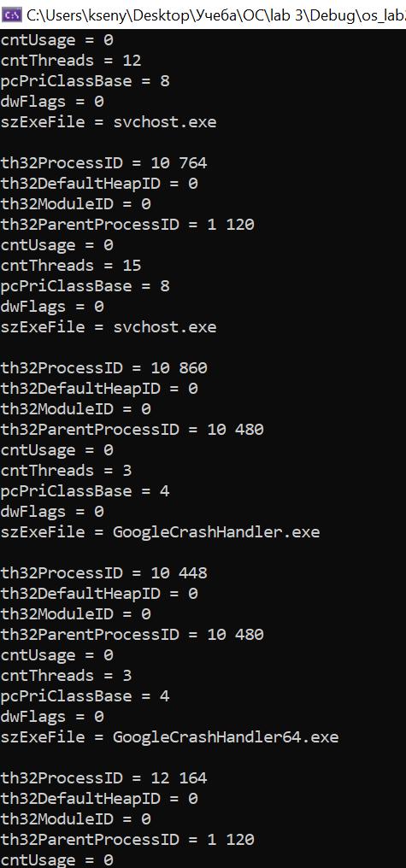Click the topmost cntUsage = 0 line
This screenshot has width=406, height=868.
[x=56, y=40]
